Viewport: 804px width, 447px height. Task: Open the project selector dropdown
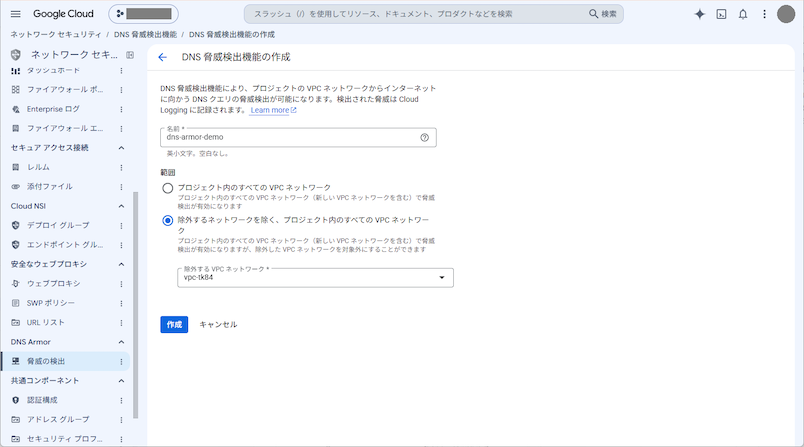pyautogui.click(x=143, y=14)
